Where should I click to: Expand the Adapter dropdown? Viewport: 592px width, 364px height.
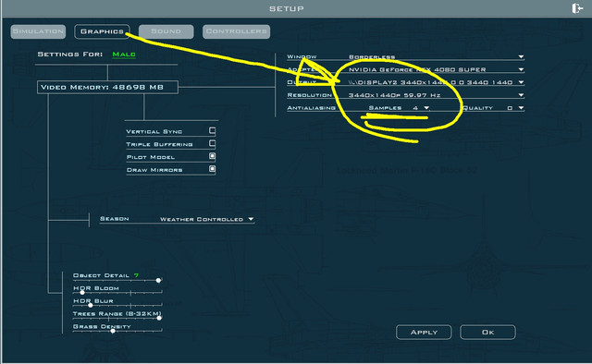tap(521, 70)
